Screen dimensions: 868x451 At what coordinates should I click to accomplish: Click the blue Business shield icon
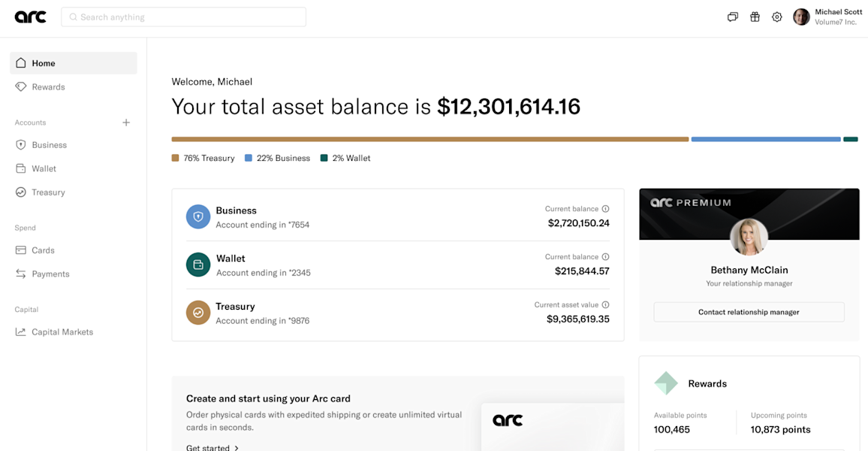(x=198, y=216)
